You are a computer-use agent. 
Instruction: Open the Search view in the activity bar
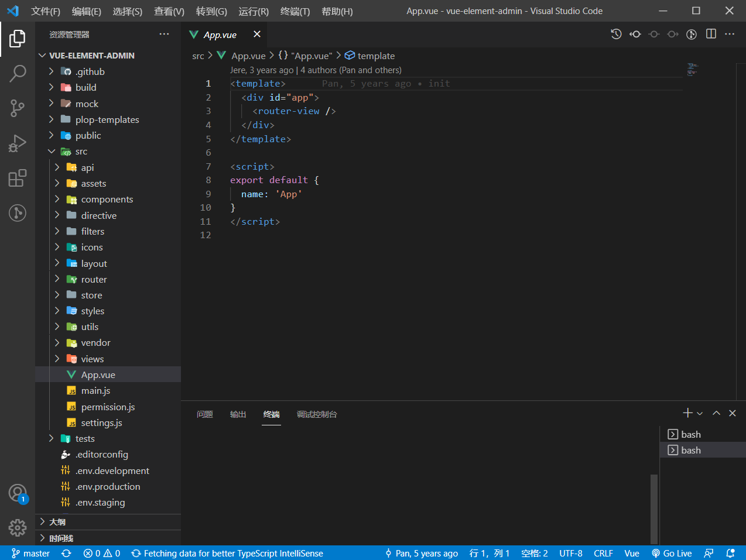pos(18,74)
